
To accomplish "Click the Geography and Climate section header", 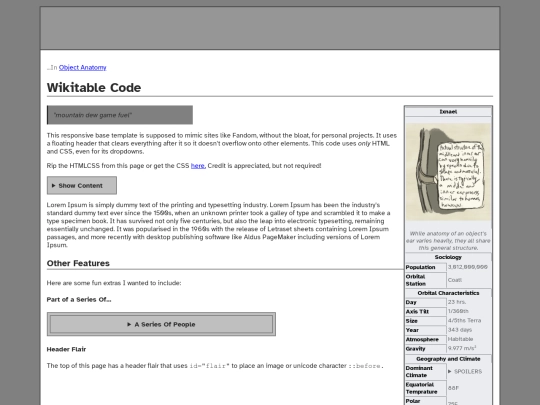I will 448,359.
